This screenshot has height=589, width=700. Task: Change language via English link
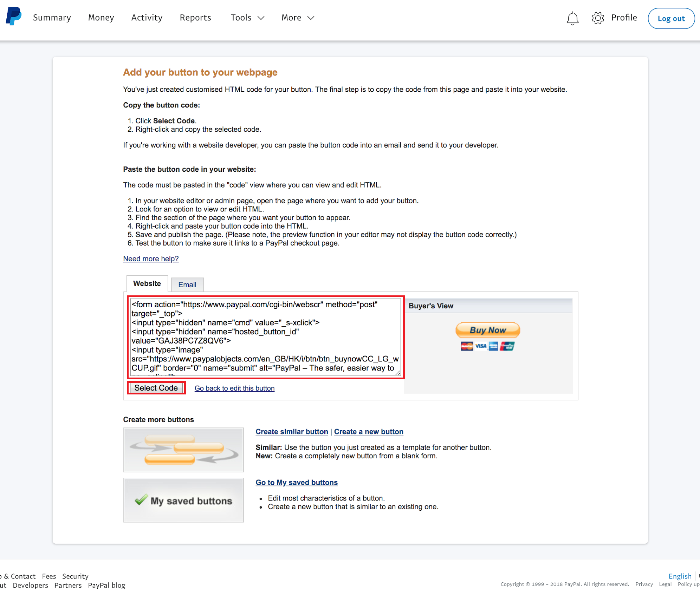coord(680,576)
